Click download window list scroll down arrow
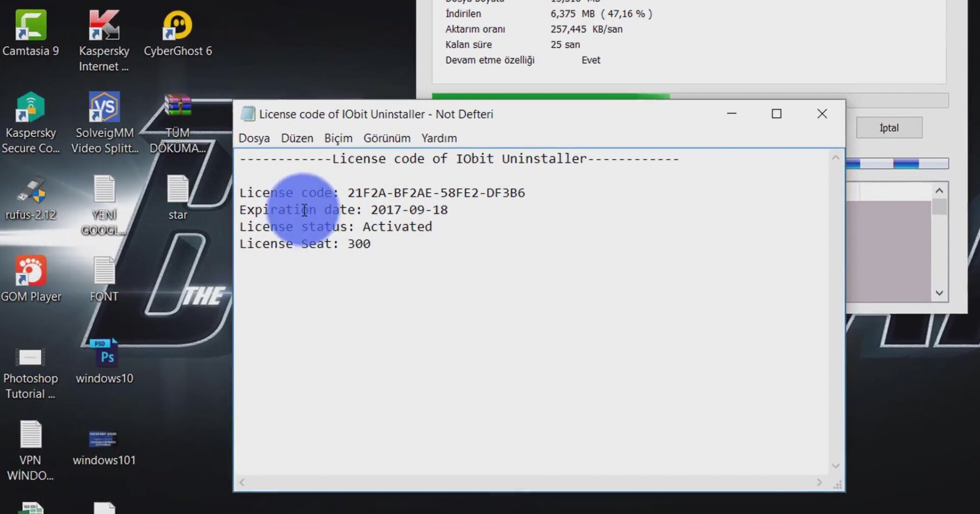 point(939,293)
